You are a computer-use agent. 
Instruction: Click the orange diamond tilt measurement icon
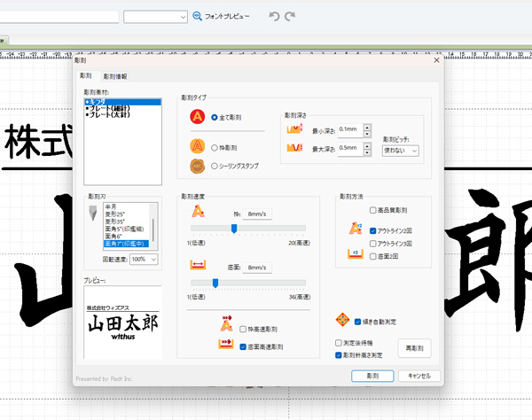[x=342, y=319]
